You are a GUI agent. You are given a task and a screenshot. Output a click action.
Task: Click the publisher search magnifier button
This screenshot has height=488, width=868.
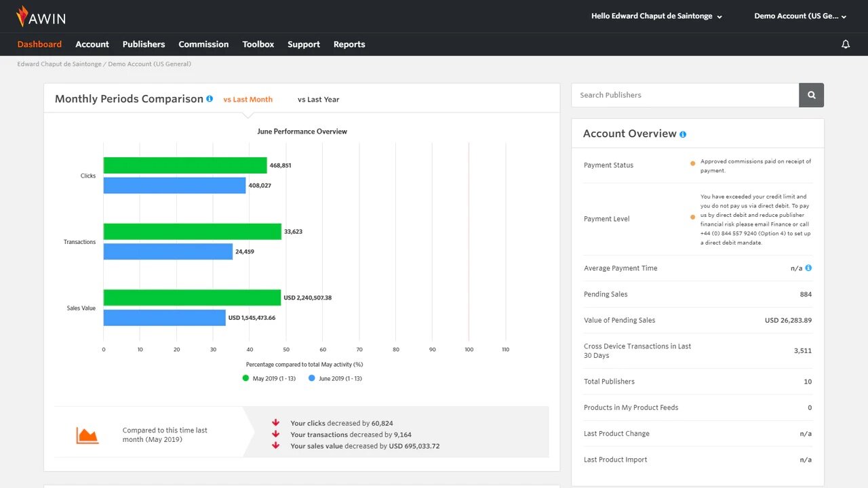(x=812, y=95)
